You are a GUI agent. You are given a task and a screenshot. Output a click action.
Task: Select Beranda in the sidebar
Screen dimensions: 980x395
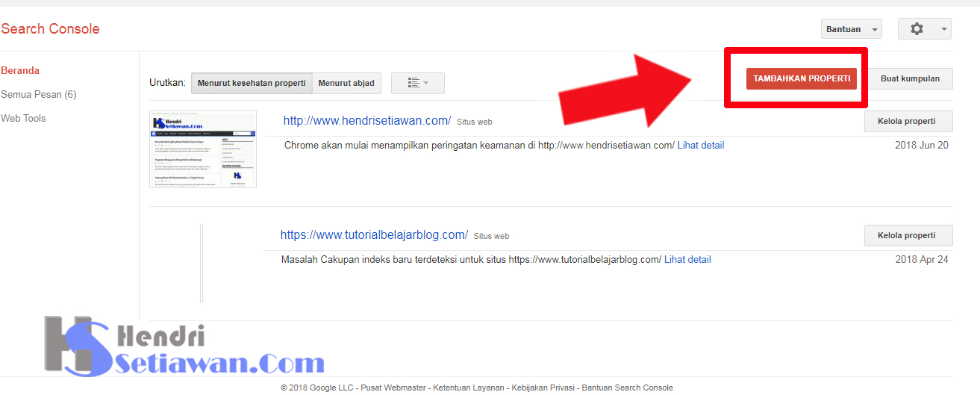coord(20,71)
